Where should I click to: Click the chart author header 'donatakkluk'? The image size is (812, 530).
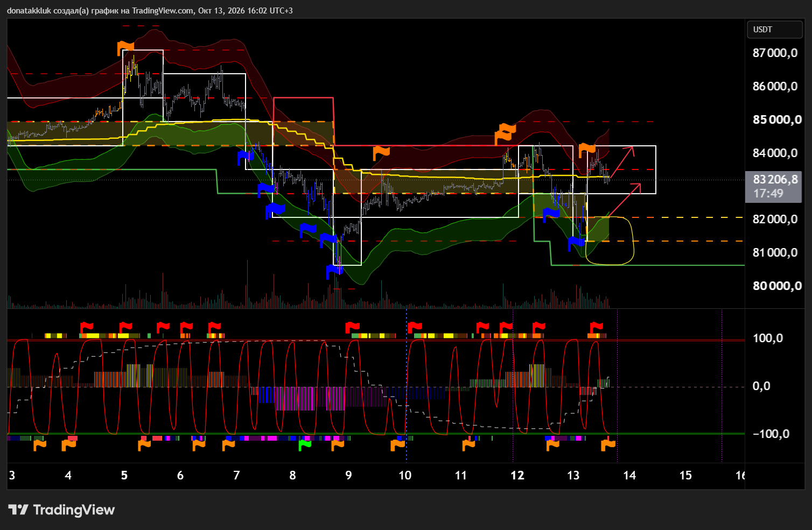pyautogui.click(x=29, y=10)
